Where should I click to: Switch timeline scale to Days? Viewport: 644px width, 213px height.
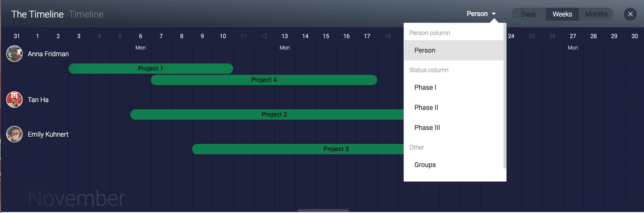528,14
